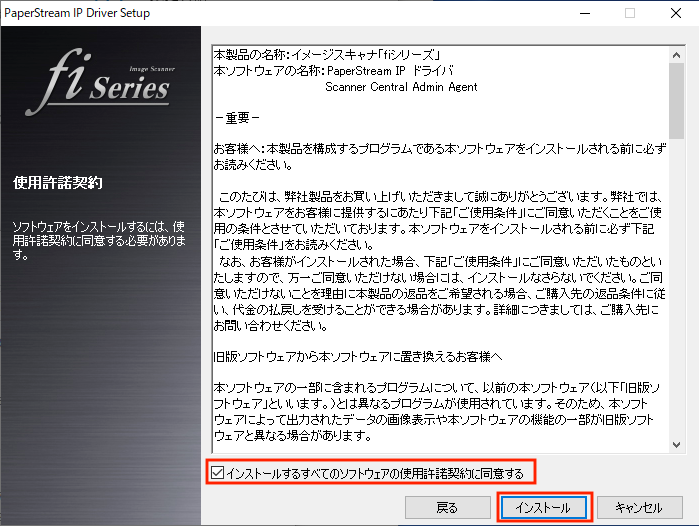Click the －重要－ line in license text
Screen dimensions: 699x526
pos(237,118)
